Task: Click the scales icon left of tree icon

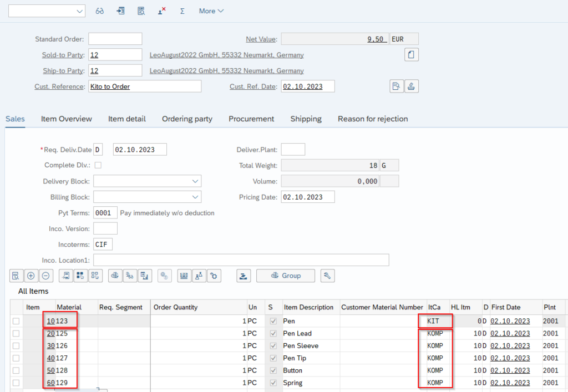Action: click(x=115, y=276)
